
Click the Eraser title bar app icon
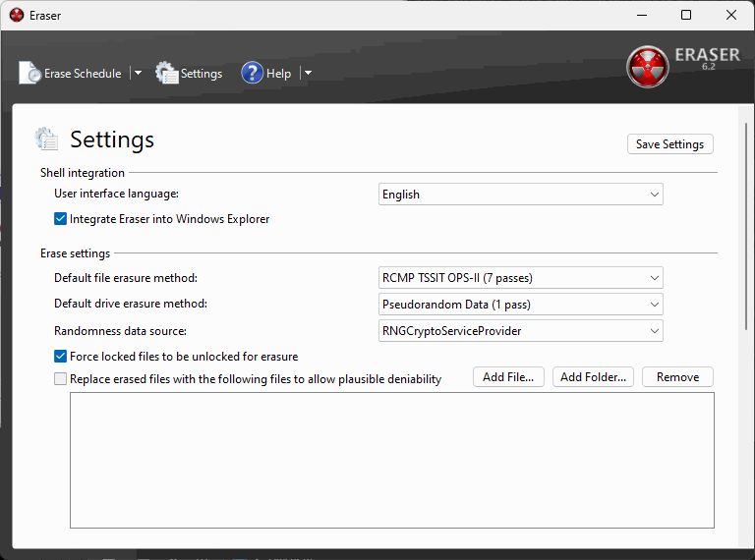(17, 16)
